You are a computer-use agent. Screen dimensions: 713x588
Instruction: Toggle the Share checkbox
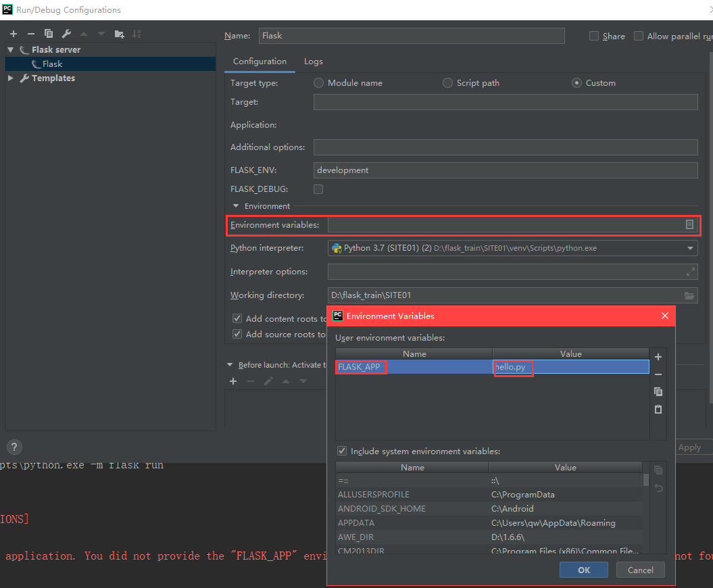(594, 36)
